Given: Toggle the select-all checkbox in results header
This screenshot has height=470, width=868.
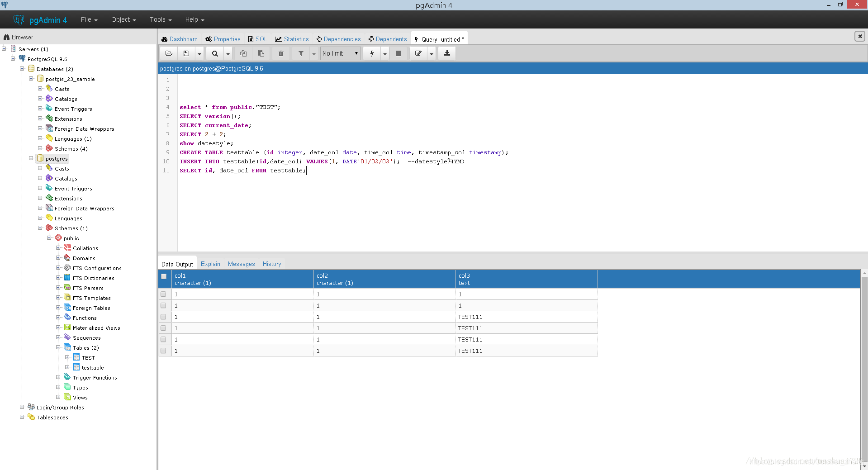Looking at the screenshot, I should click(164, 276).
